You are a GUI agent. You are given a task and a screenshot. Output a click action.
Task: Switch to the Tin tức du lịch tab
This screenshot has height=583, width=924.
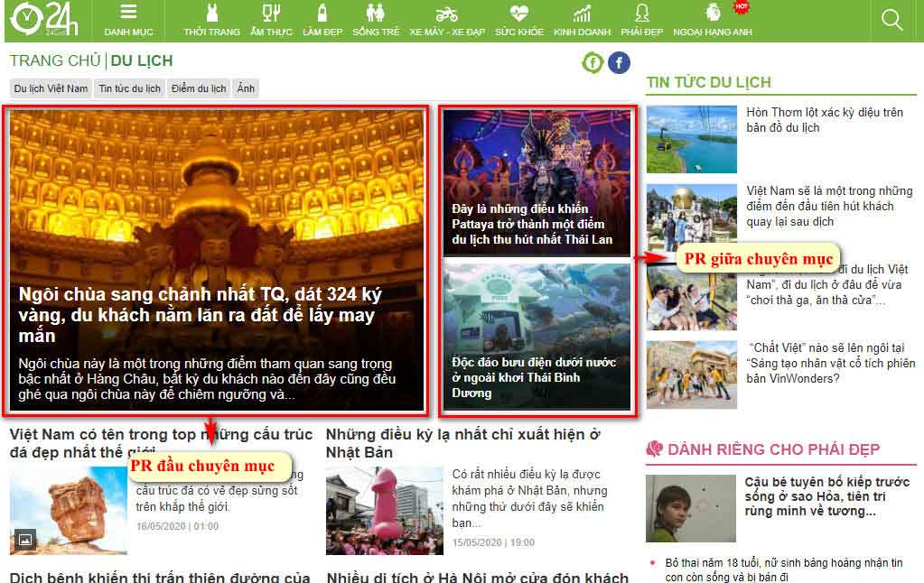click(130, 88)
